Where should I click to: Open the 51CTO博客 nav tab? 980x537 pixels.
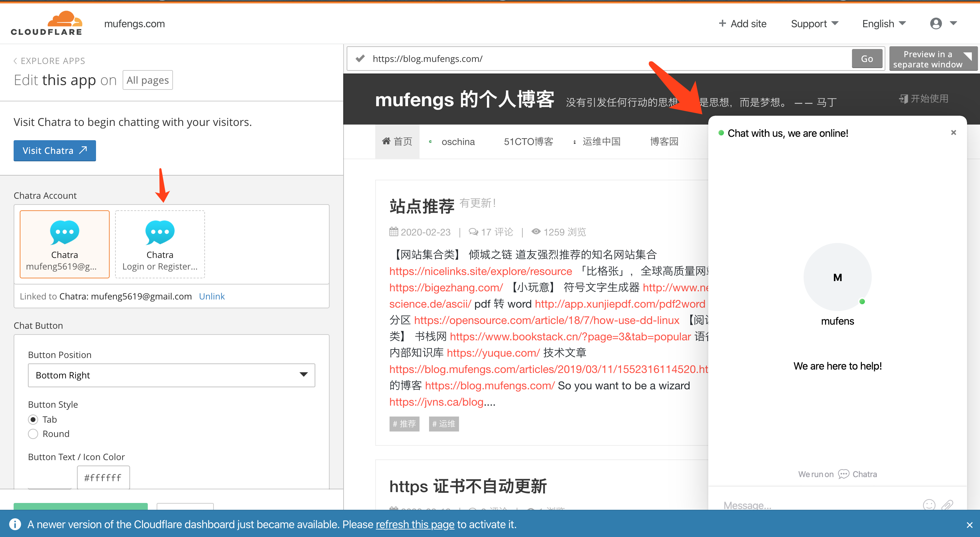click(528, 142)
